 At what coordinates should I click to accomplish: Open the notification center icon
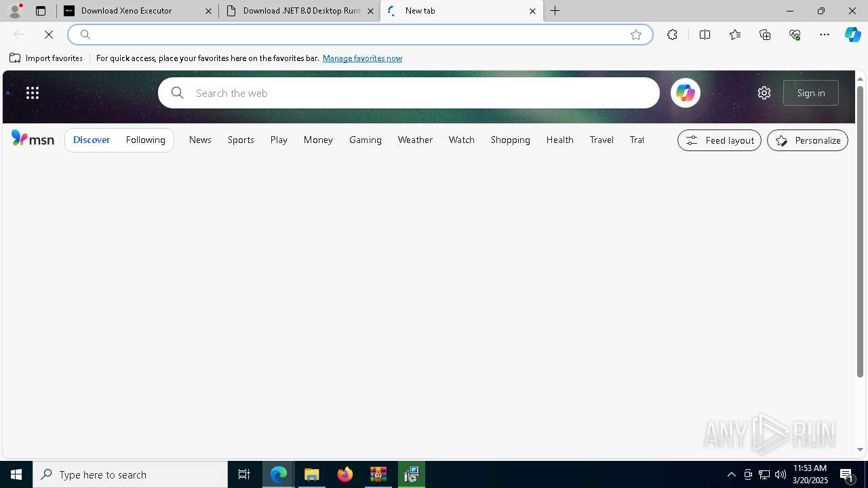847,474
